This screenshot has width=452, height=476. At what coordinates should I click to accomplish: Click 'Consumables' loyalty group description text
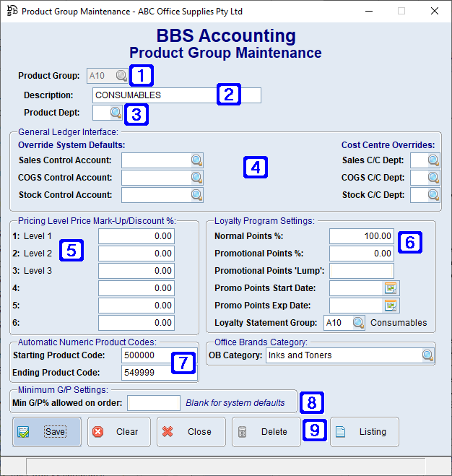(399, 323)
